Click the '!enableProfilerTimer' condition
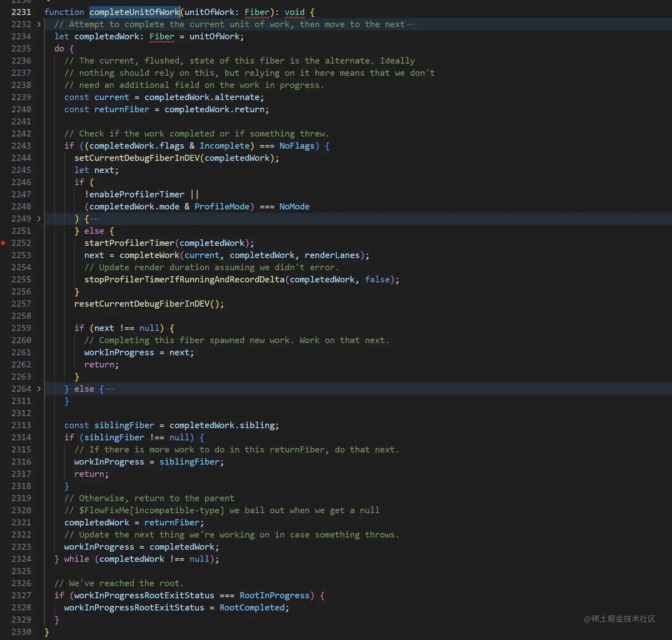Screen dimensions: 672x640 tap(134, 194)
